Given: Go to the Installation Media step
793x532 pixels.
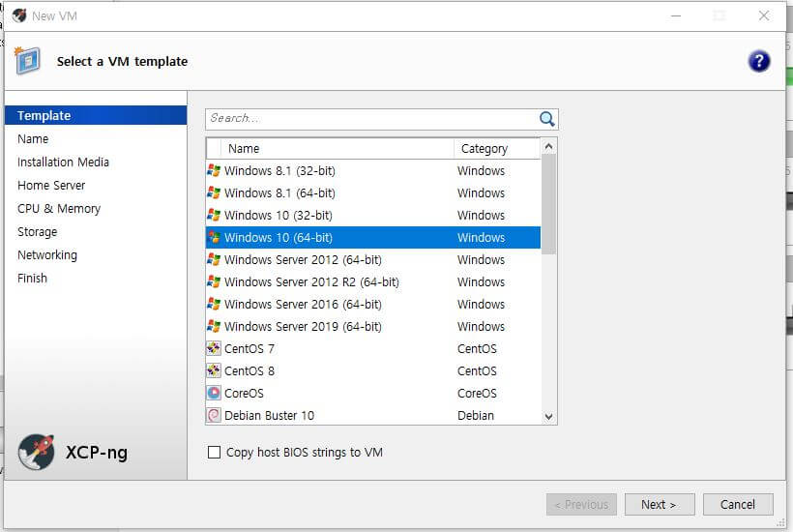Looking at the screenshot, I should [63, 163].
